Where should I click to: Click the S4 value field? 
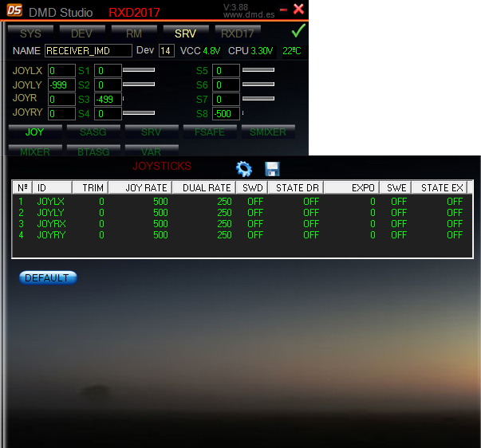108,113
